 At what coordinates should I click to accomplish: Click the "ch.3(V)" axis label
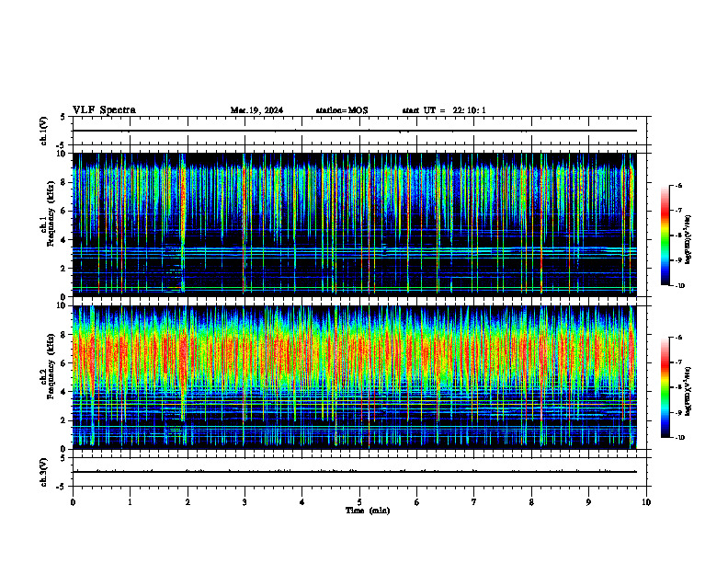[x=43, y=472]
